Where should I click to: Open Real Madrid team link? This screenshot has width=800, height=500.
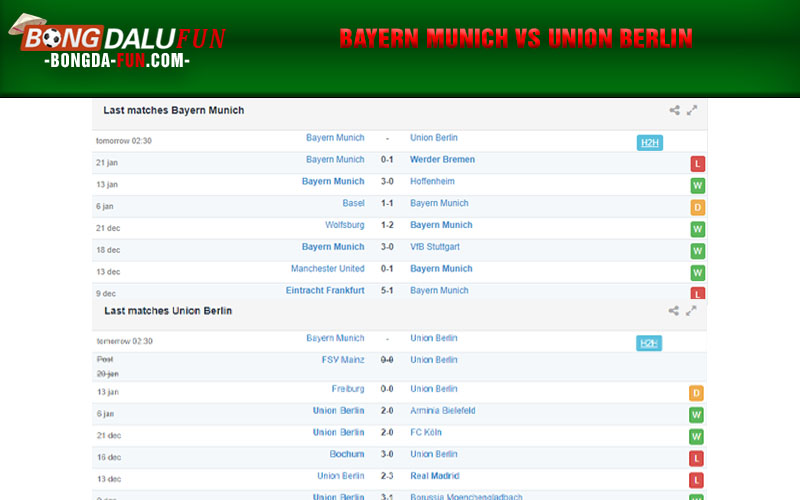pyautogui.click(x=435, y=476)
